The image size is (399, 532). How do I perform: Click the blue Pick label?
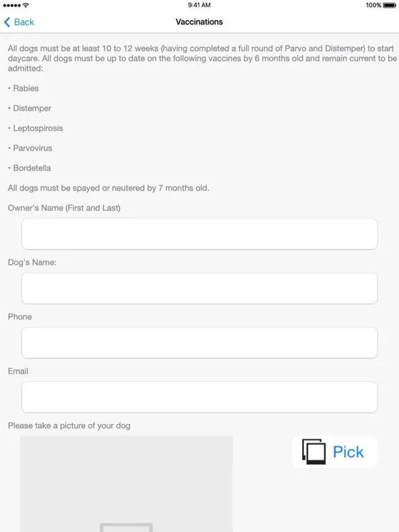click(x=348, y=452)
